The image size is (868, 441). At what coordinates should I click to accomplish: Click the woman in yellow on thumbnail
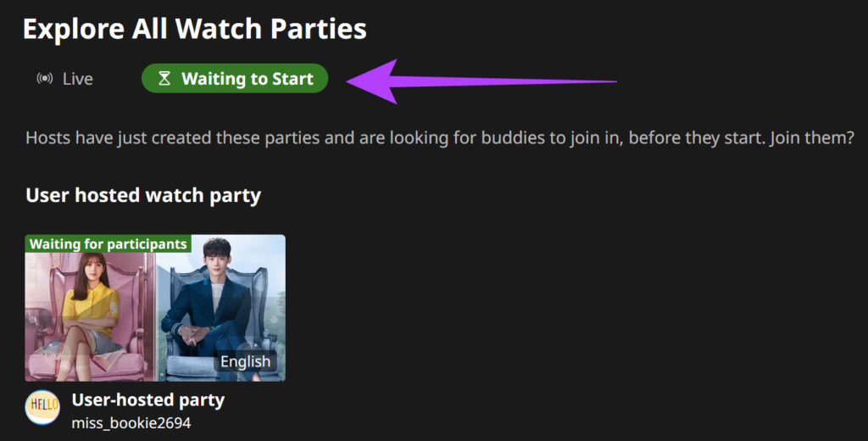point(88,305)
